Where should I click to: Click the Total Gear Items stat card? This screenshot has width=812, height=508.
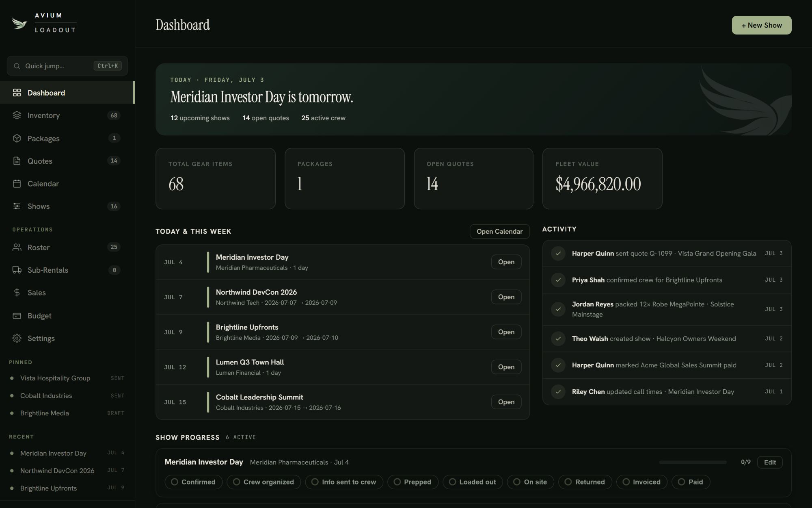point(216,178)
